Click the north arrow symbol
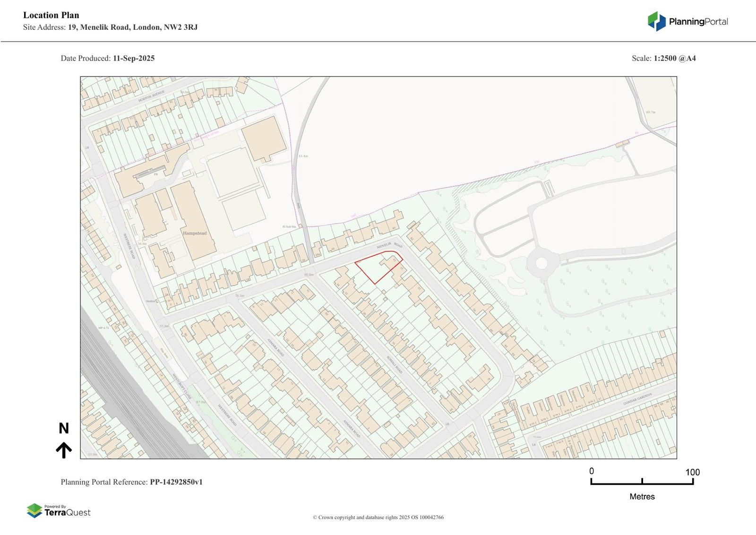 point(64,450)
